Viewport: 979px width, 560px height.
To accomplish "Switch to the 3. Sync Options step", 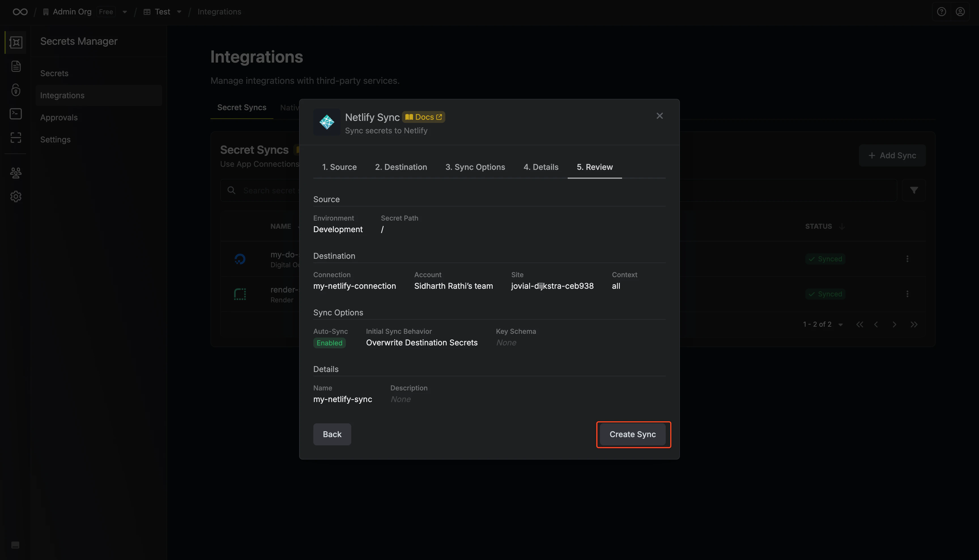I will click(475, 167).
